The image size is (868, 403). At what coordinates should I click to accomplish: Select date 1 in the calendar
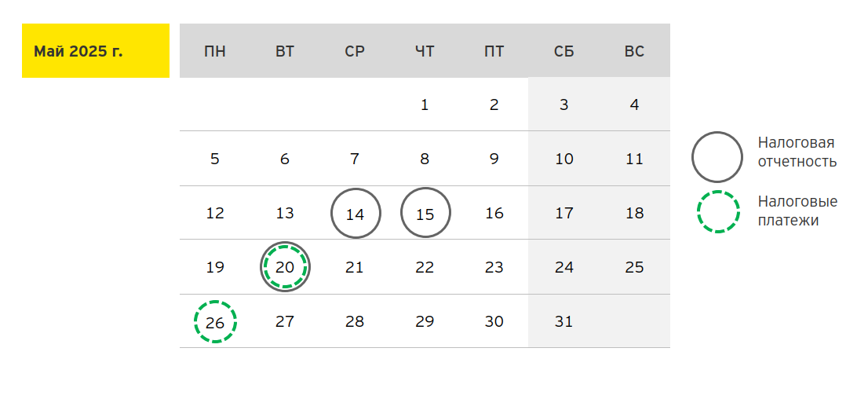[x=425, y=104]
